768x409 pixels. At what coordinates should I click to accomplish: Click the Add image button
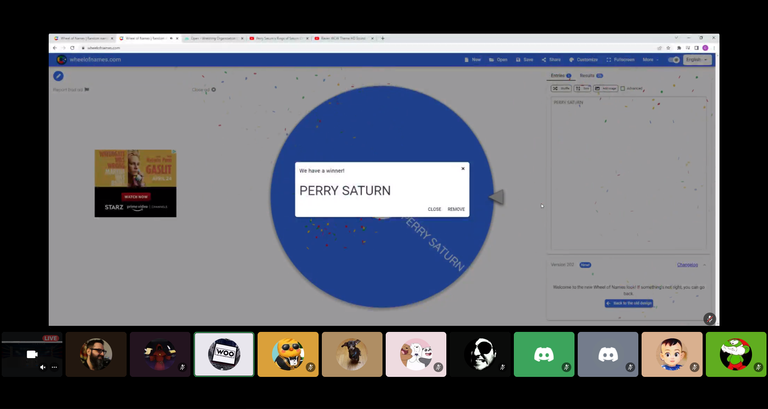[605, 89]
